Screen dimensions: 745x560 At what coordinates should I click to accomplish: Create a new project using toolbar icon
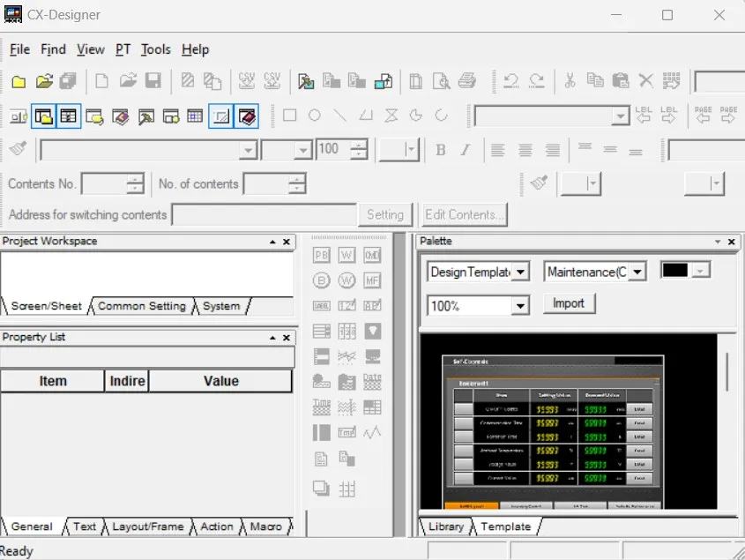18,81
